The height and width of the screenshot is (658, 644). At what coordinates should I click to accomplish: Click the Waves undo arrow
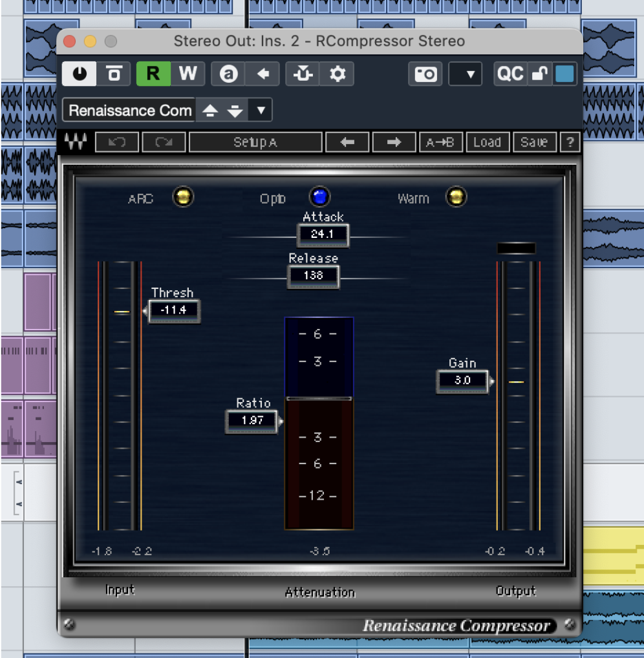click(117, 142)
